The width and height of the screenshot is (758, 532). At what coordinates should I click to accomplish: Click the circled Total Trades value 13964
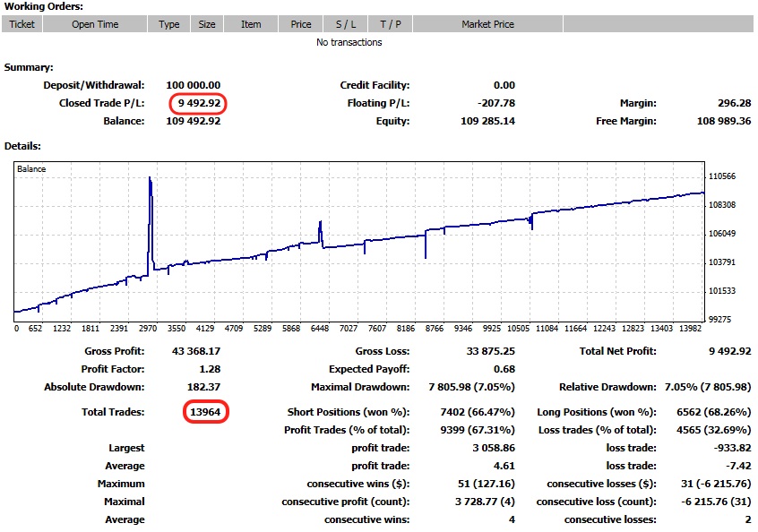(x=205, y=412)
